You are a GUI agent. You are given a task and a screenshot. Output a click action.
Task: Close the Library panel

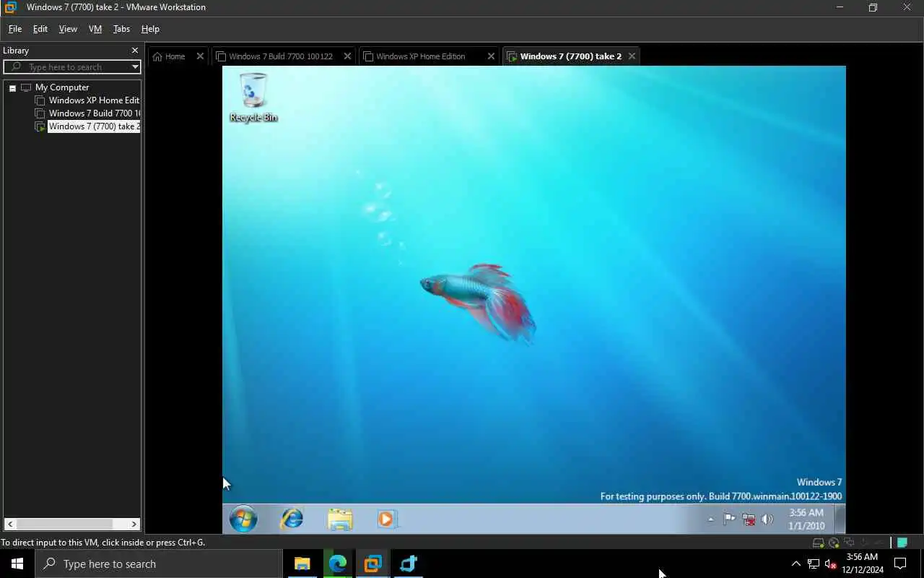point(134,51)
